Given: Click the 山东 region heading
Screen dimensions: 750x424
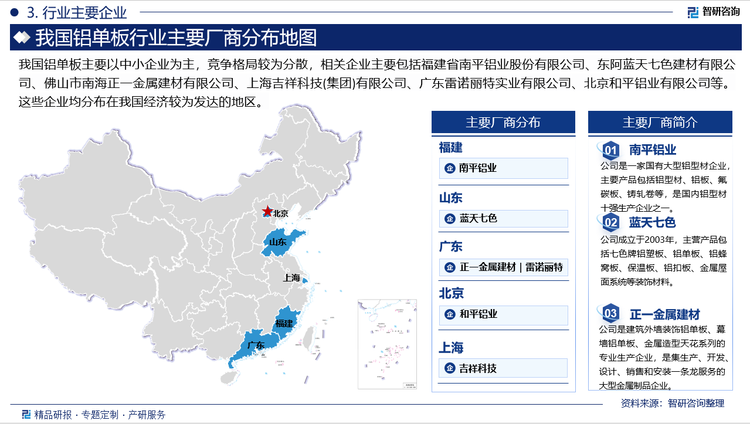Looking at the screenshot, I should 451,198.
